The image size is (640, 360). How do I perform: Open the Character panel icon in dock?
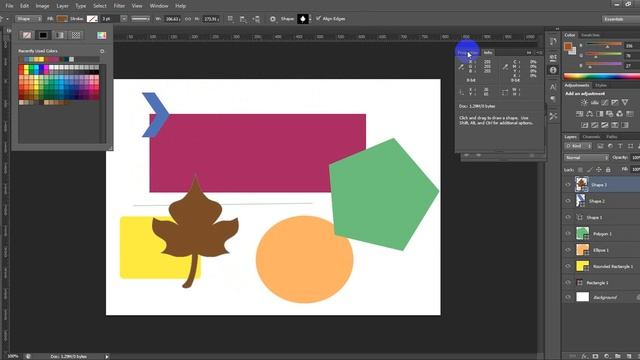(553, 87)
